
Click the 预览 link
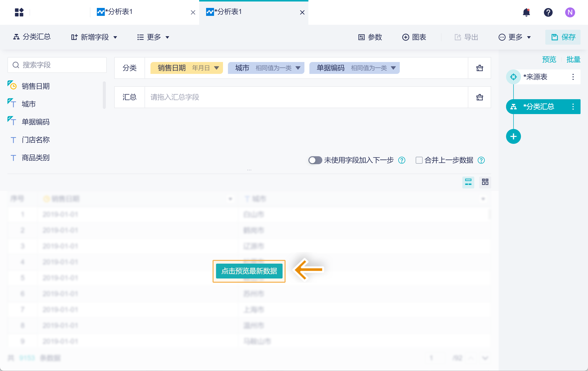coord(549,60)
